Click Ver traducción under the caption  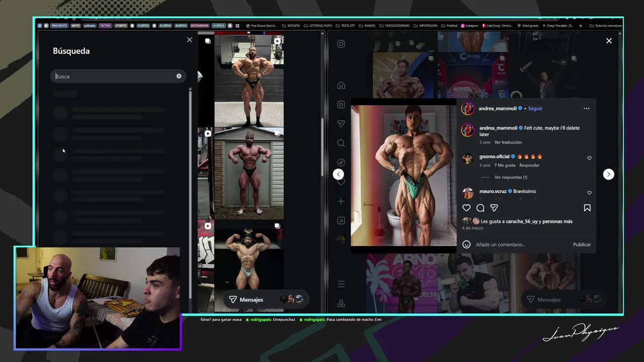pyautogui.click(x=508, y=142)
